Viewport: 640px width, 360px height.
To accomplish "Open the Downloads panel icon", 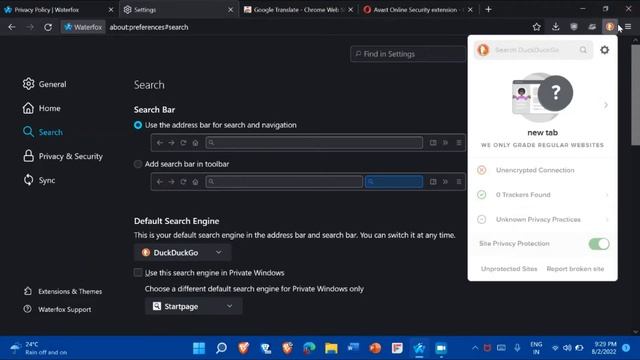I will pos(556,27).
